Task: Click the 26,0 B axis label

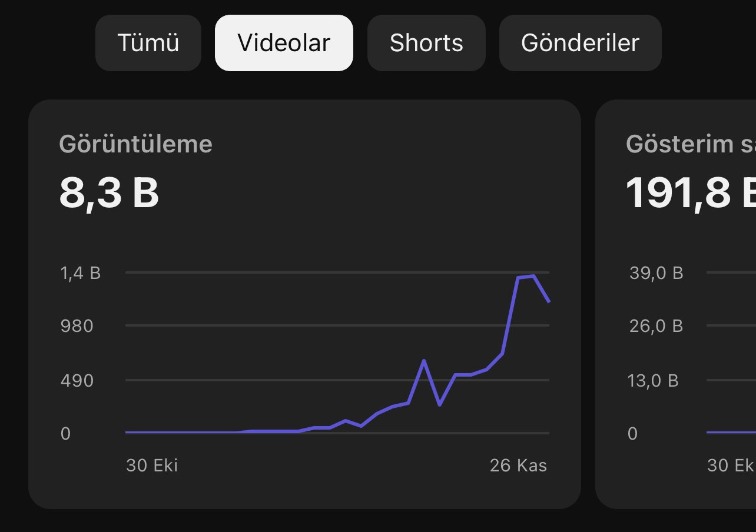Action: pyautogui.click(x=656, y=326)
